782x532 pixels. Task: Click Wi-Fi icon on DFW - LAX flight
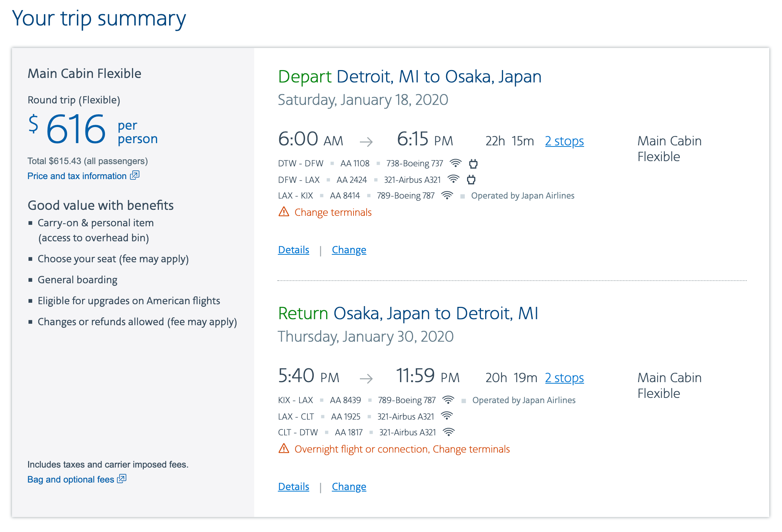(x=453, y=179)
